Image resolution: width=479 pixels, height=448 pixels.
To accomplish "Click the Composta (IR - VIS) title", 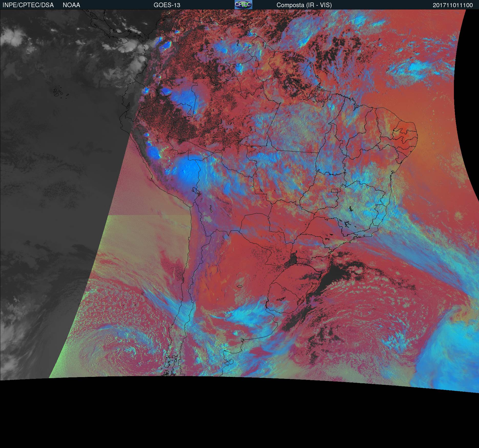I will pyautogui.click(x=304, y=5).
